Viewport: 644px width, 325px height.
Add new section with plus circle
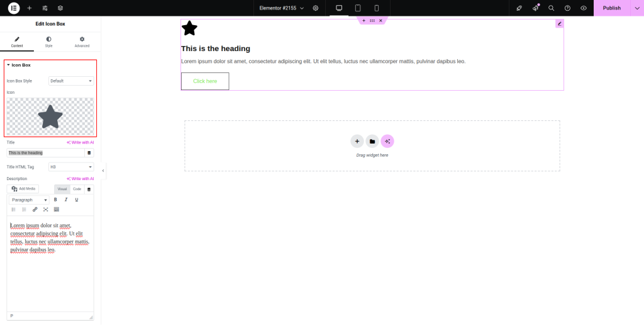[x=357, y=141]
